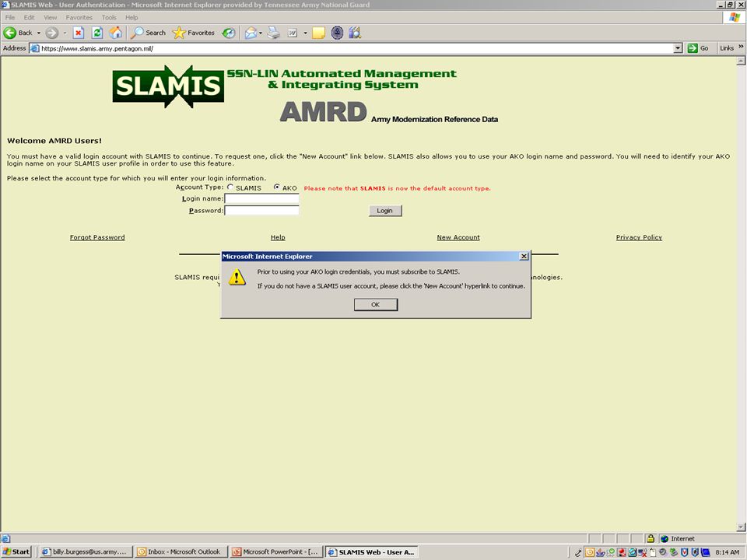Viewport: 747px width, 560px height.
Task: Click in the Login name field
Action: (261, 198)
